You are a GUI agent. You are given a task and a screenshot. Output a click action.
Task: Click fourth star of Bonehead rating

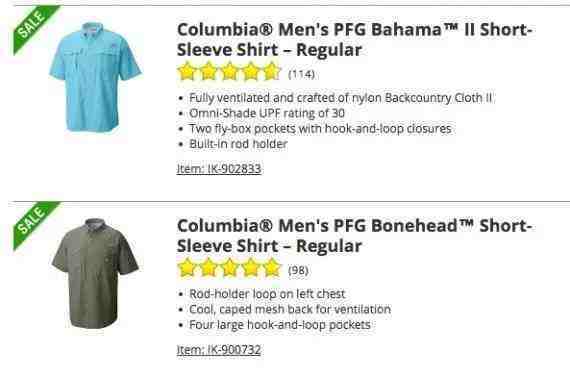[251, 268]
